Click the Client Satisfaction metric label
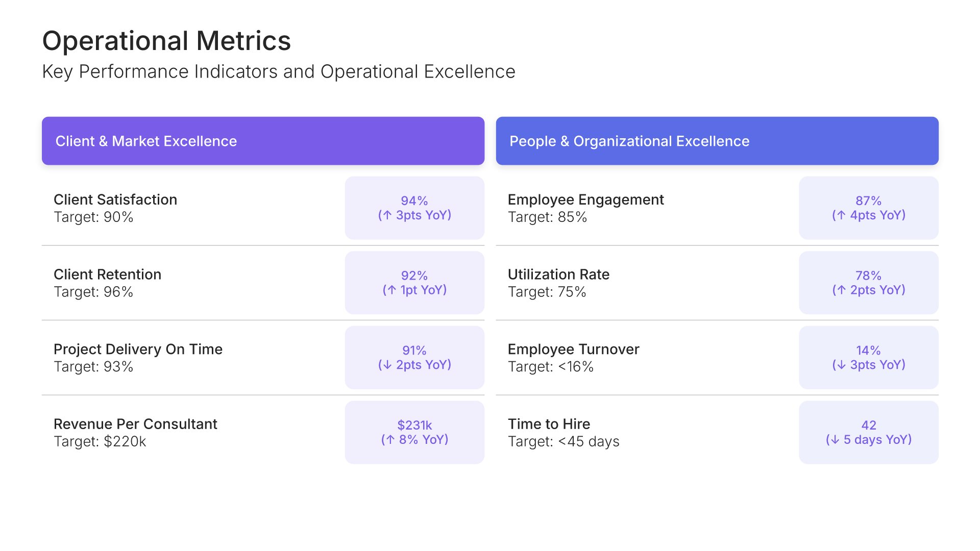The image size is (980, 551). click(x=115, y=199)
